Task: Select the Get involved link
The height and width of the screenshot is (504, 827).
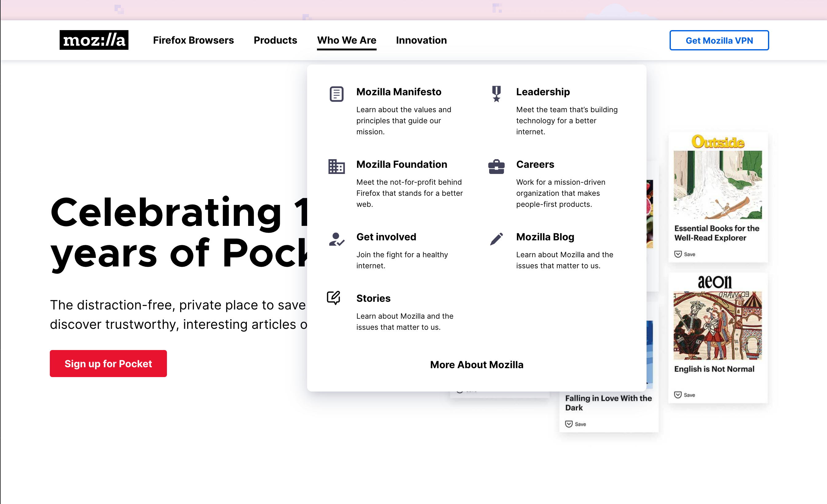Action: [x=386, y=237]
